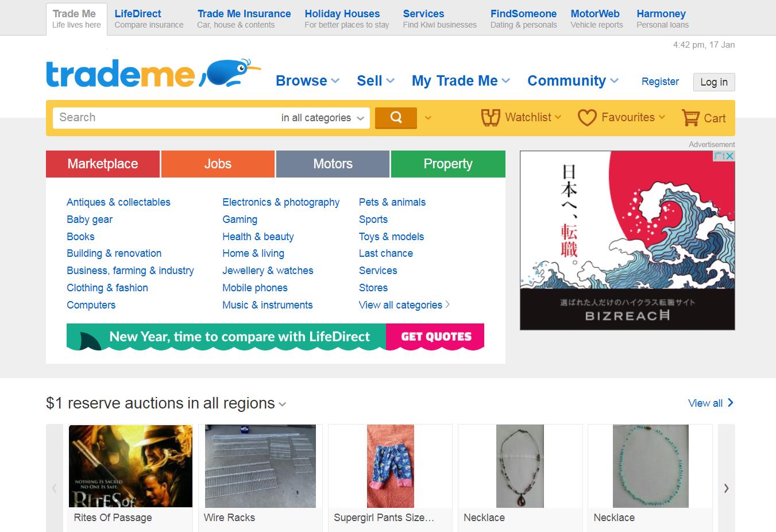Open View all $1 reserve auctions

click(705, 403)
